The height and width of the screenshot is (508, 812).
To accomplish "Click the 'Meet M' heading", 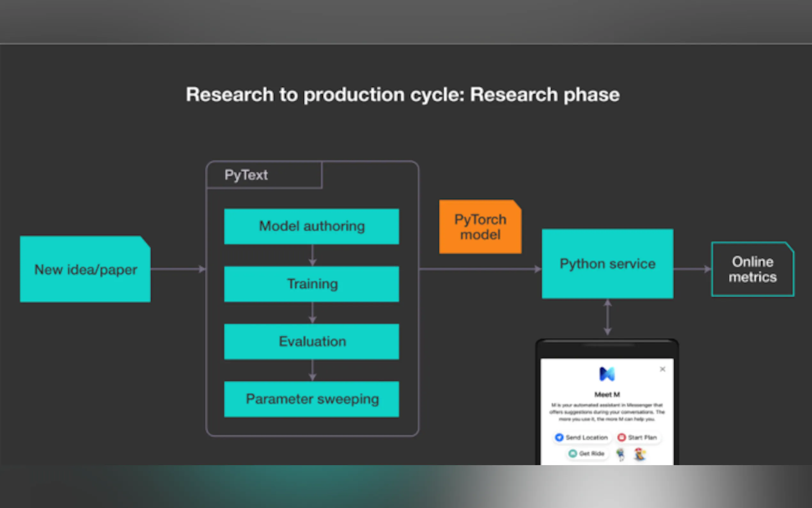I will [x=607, y=394].
